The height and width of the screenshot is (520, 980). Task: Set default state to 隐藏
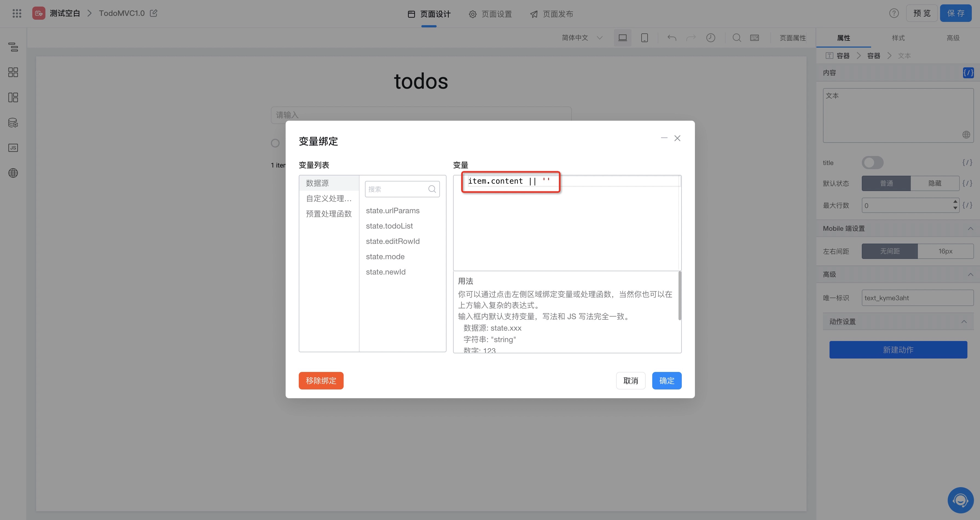935,183
